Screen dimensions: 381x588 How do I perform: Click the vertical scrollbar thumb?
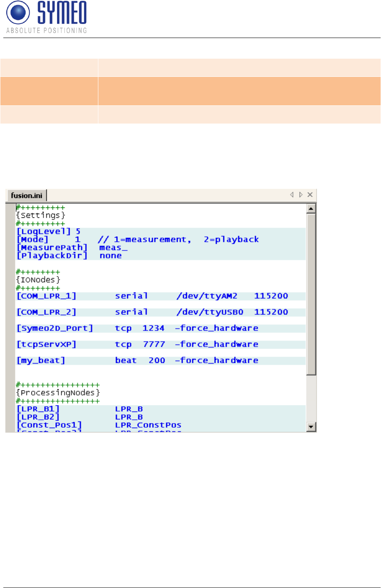312,294
